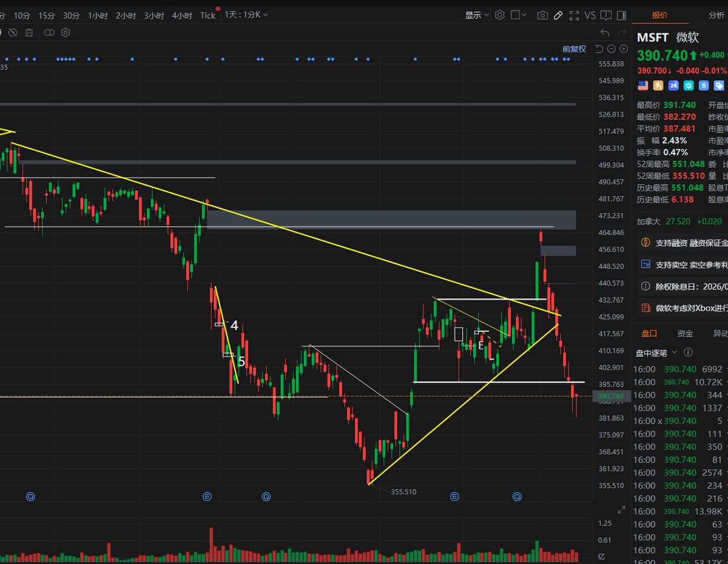Open 前复权 price adjustment selector
The image size is (728, 564).
tap(574, 49)
